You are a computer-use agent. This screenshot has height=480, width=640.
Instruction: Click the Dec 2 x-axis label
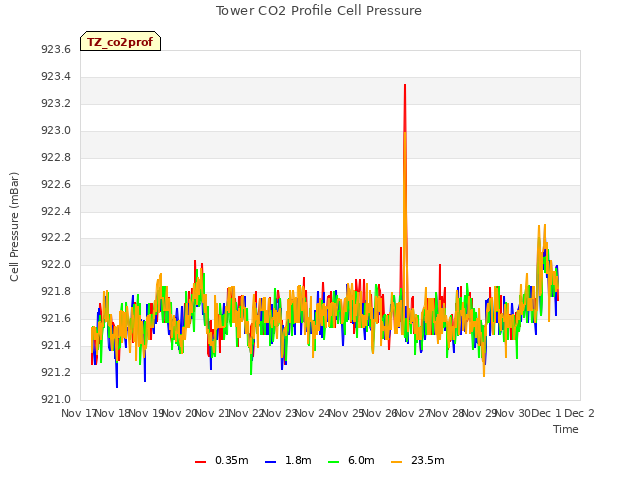(579, 413)
